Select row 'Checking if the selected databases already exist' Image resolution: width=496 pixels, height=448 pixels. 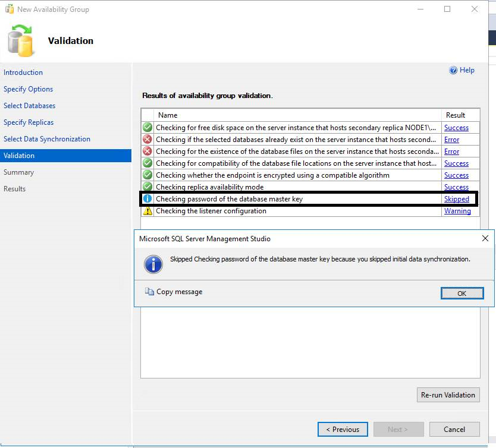point(310,140)
